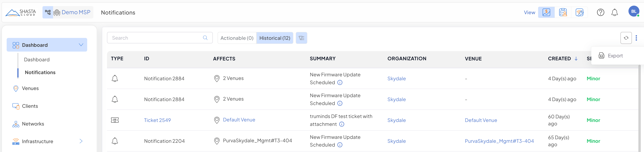The width and height of the screenshot is (644, 152).
Task: Switch to the Actionable (0) tab
Action: coord(237,38)
